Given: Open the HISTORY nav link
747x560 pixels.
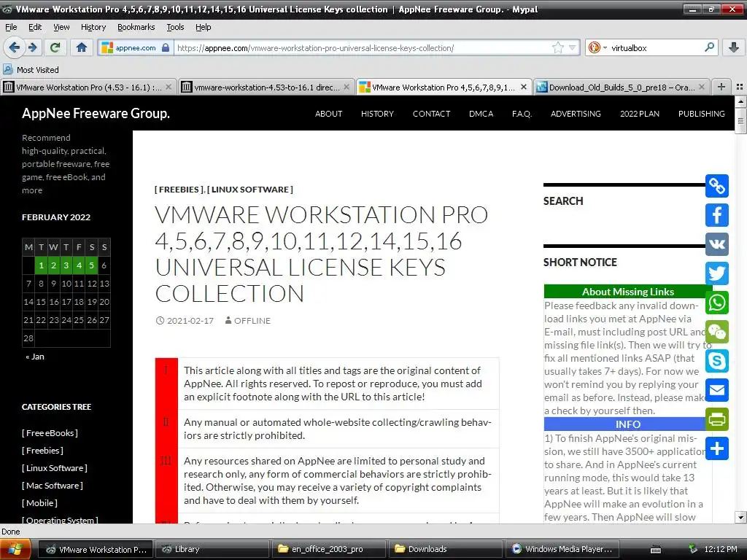Looking at the screenshot, I should pyautogui.click(x=377, y=114).
